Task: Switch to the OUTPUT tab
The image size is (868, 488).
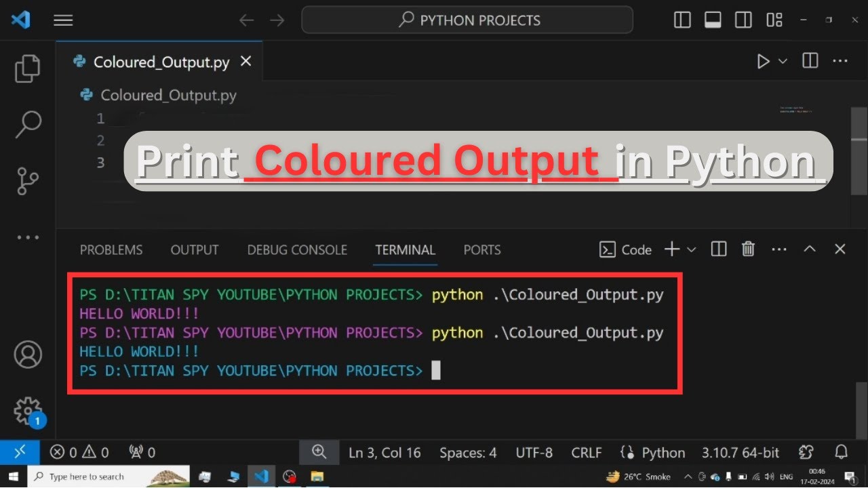Action: (x=195, y=250)
